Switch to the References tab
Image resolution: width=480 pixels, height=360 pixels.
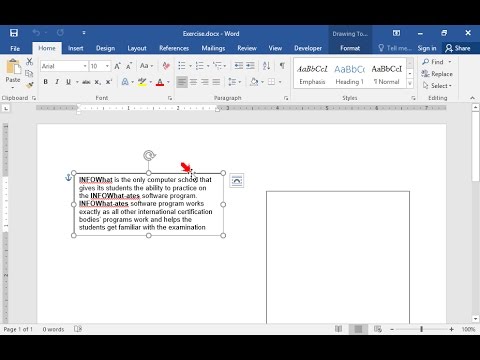coord(174,48)
